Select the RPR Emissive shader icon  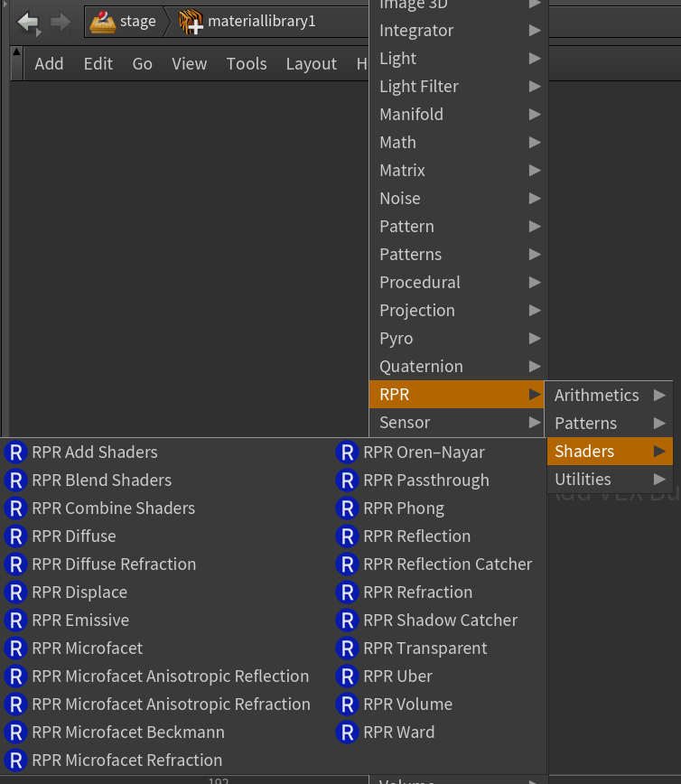(16, 620)
